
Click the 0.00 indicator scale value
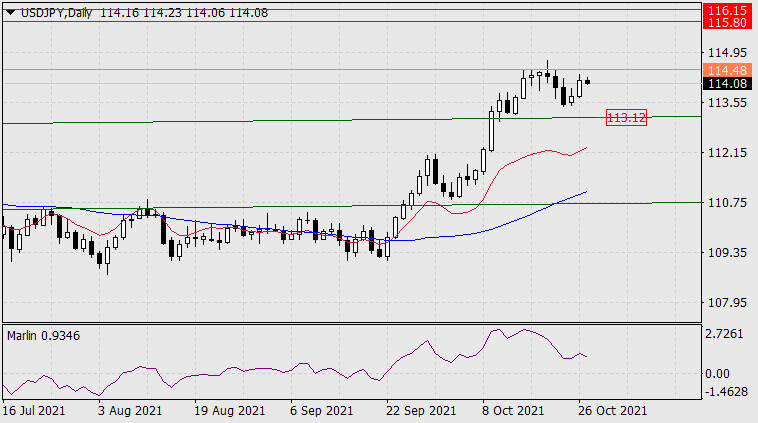717,374
